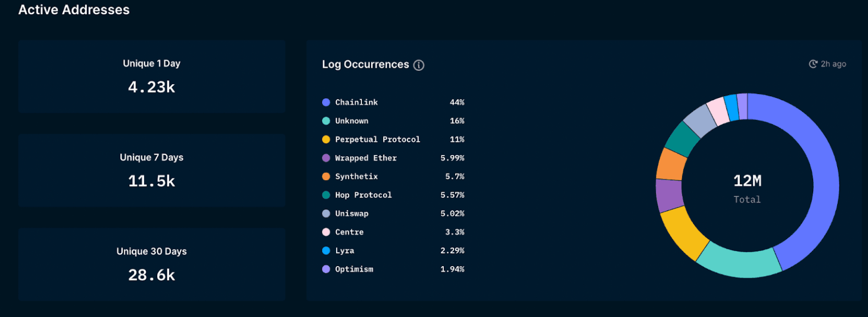The image size is (868, 317).
Task: Click the yellow Perpetual Protocol legend dot
Action: pos(326,140)
